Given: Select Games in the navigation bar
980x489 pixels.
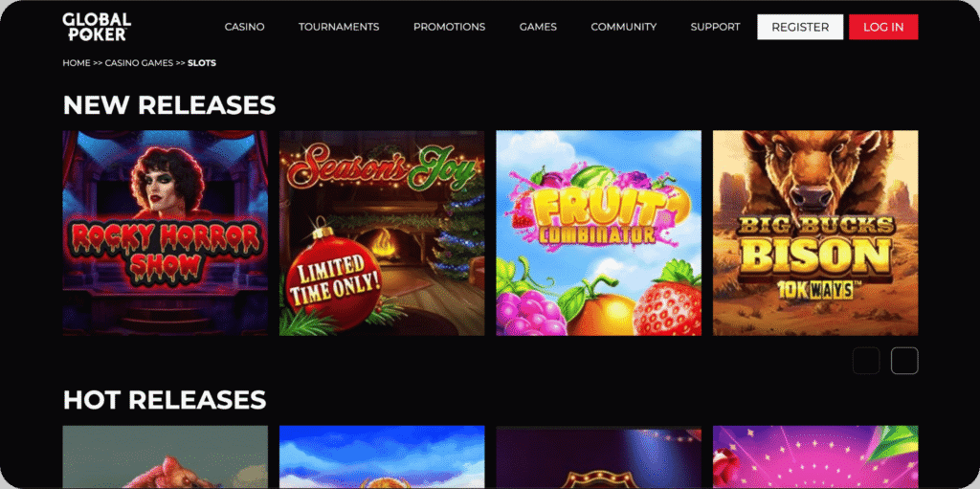Looking at the screenshot, I should click(x=538, y=27).
